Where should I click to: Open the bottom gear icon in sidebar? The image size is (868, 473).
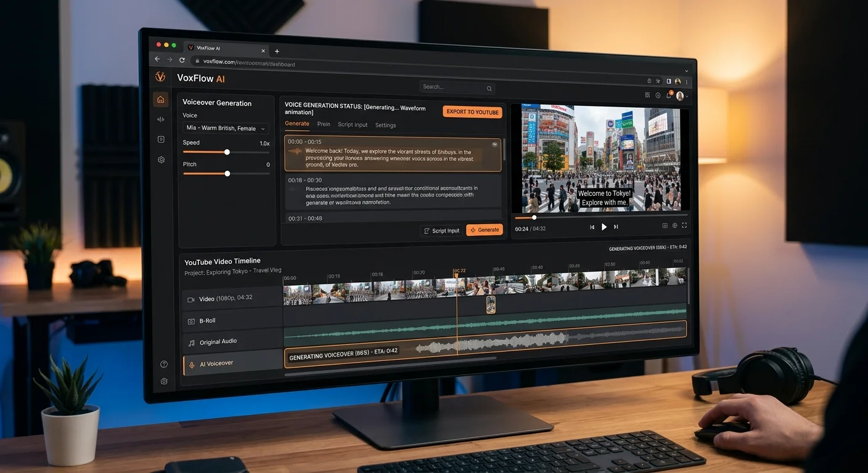click(164, 381)
